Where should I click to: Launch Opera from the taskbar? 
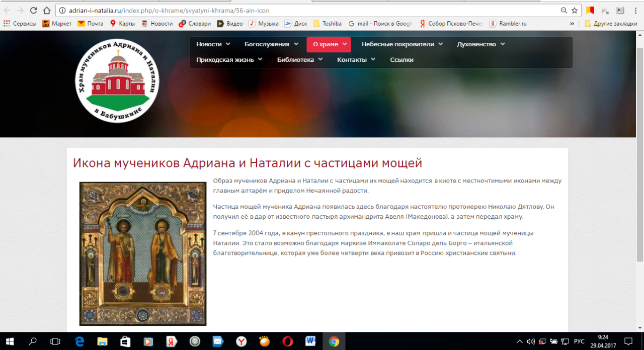(x=287, y=341)
